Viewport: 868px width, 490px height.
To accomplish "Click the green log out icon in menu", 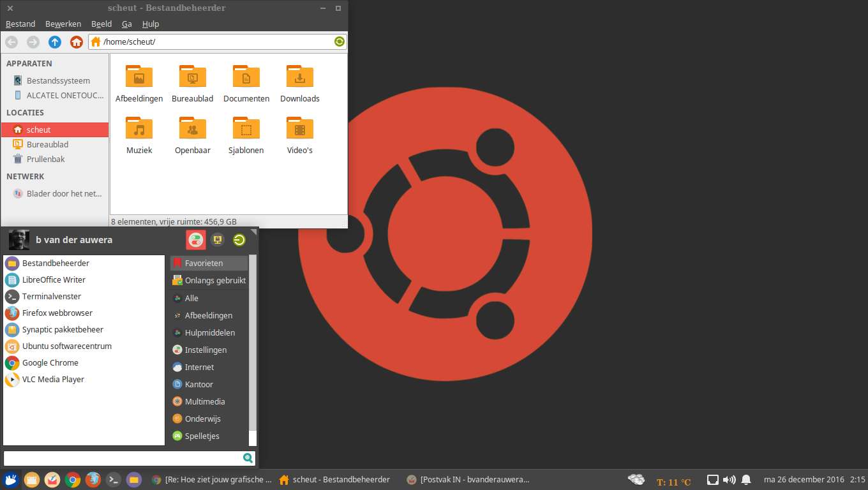I will 239,240.
